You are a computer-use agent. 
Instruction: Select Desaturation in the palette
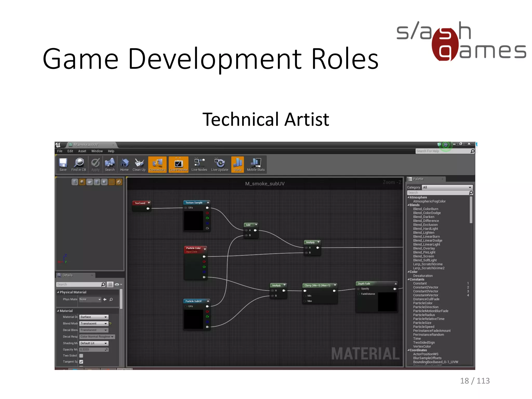[423, 276]
